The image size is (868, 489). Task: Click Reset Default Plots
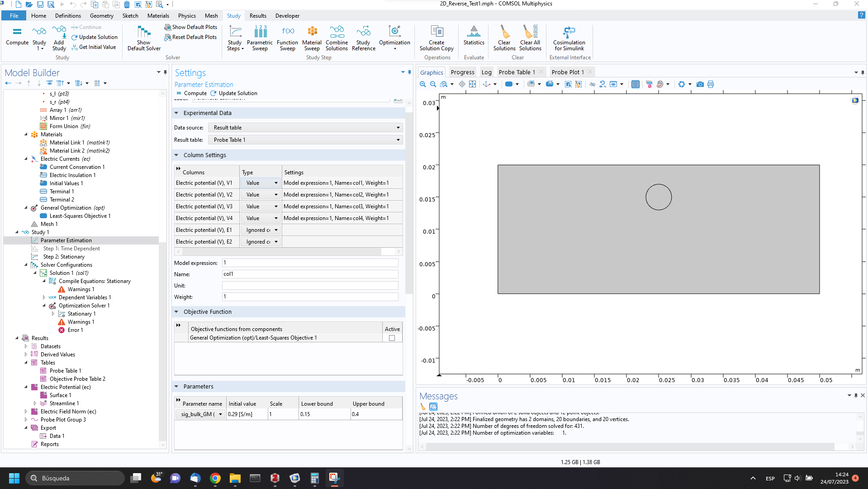point(190,37)
